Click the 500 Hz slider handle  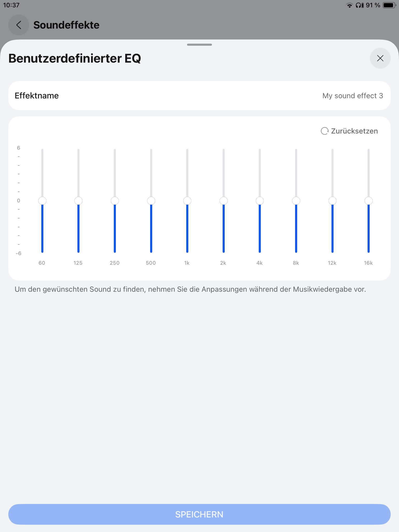tap(151, 201)
